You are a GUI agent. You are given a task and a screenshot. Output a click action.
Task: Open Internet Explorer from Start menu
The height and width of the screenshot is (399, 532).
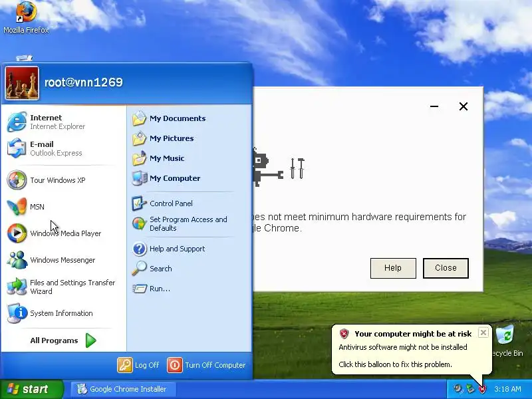(x=16, y=122)
